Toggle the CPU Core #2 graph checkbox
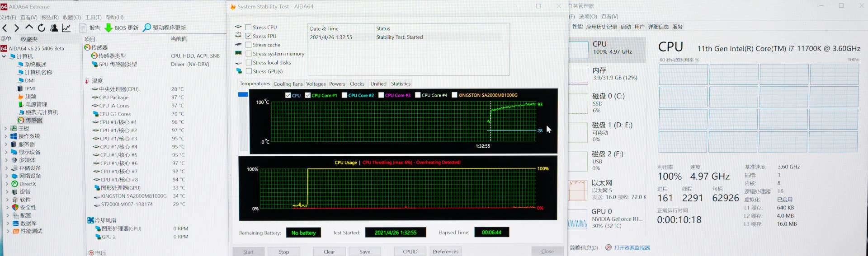This screenshot has width=868, height=256. pos(344,95)
